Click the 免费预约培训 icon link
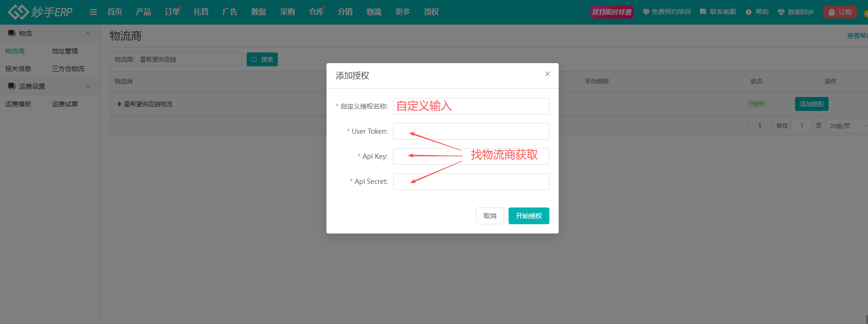 click(x=646, y=12)
